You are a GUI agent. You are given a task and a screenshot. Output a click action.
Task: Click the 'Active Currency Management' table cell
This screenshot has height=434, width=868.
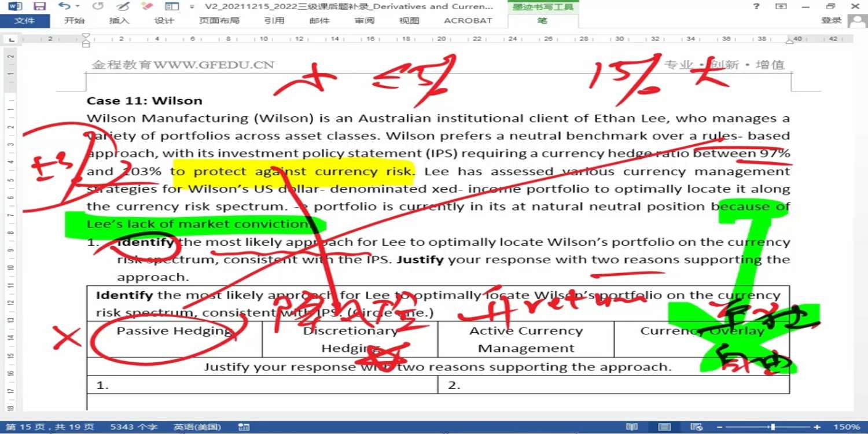pos(526,340)
